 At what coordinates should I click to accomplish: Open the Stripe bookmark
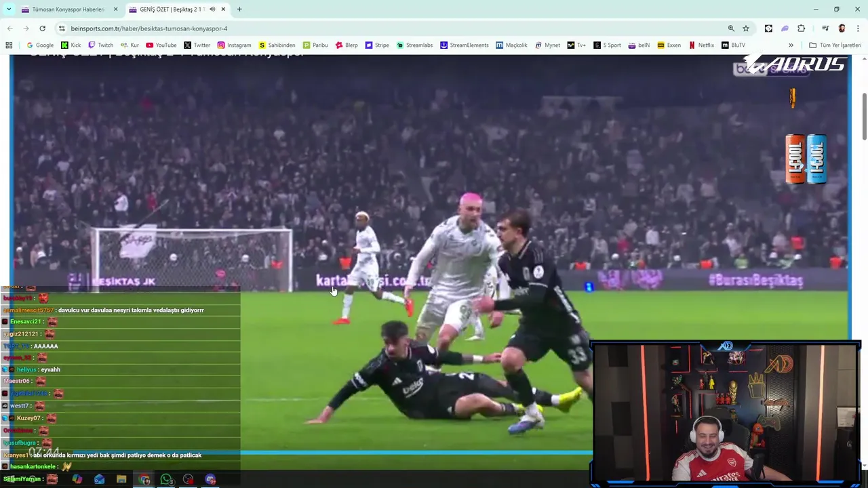377,45
